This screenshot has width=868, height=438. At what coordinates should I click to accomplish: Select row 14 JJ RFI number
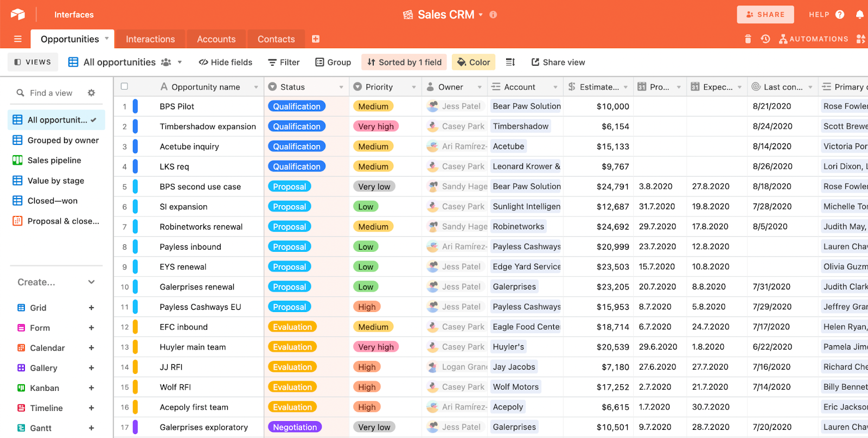[x=125, y=368]
